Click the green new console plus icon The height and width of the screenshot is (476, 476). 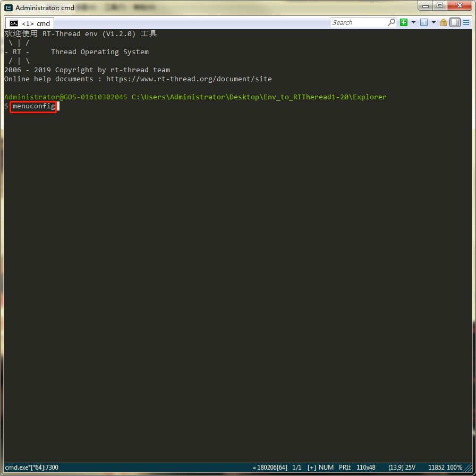point(403,22)
